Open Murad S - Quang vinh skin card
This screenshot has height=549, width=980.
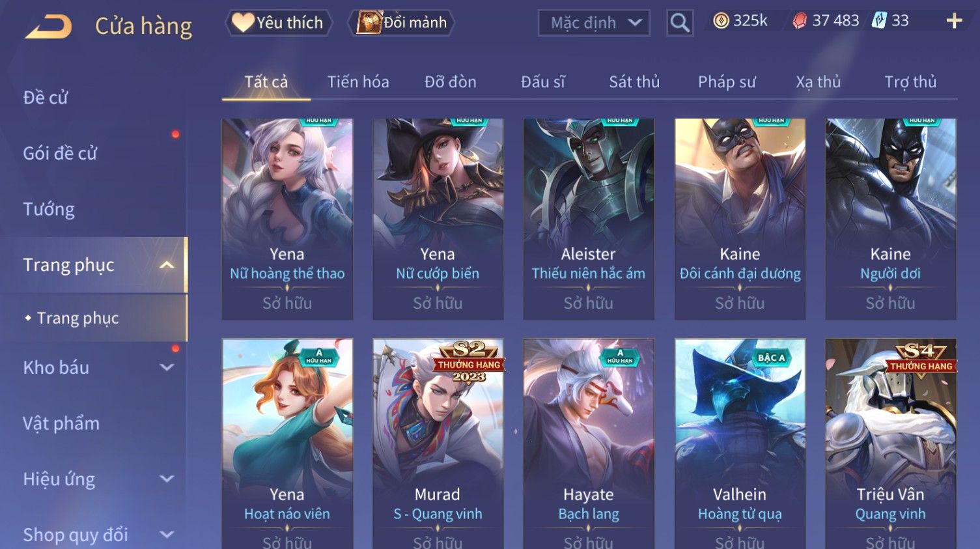438,443
